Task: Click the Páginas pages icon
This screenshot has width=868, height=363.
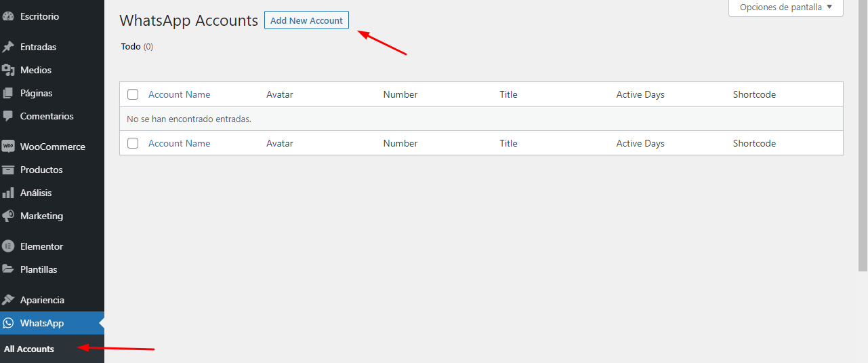Action: [x=8, y=93]
